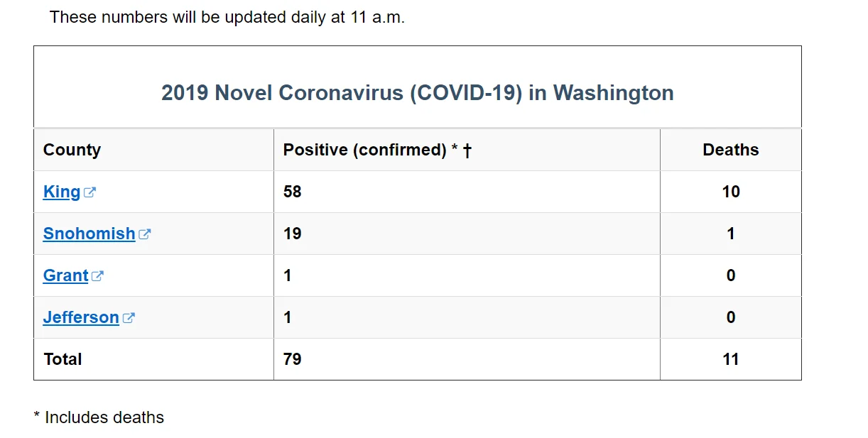The image size is (868, 438).
Task: Click the Includes deaths footnote
Action: point(99,417)
